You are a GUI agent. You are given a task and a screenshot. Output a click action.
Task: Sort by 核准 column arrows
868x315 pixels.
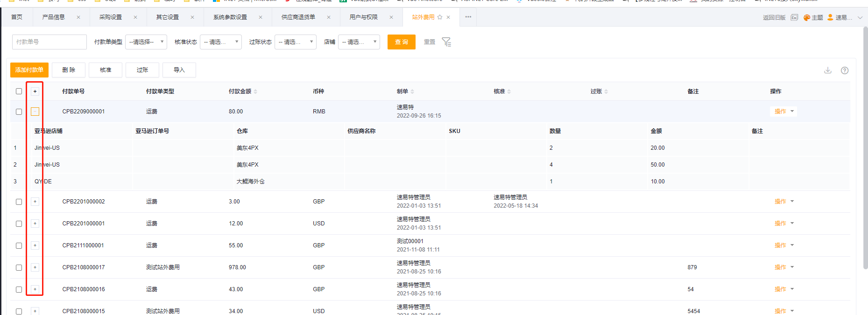tap(509, 91)
